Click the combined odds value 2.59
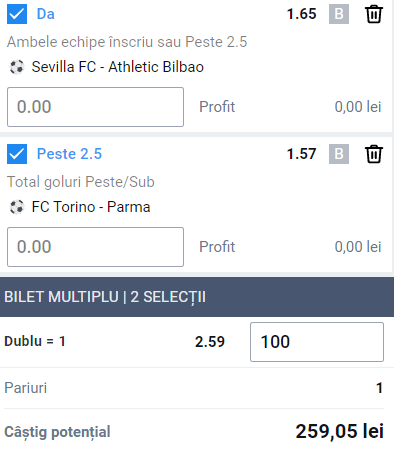394x454 pixels. [210, 342]
